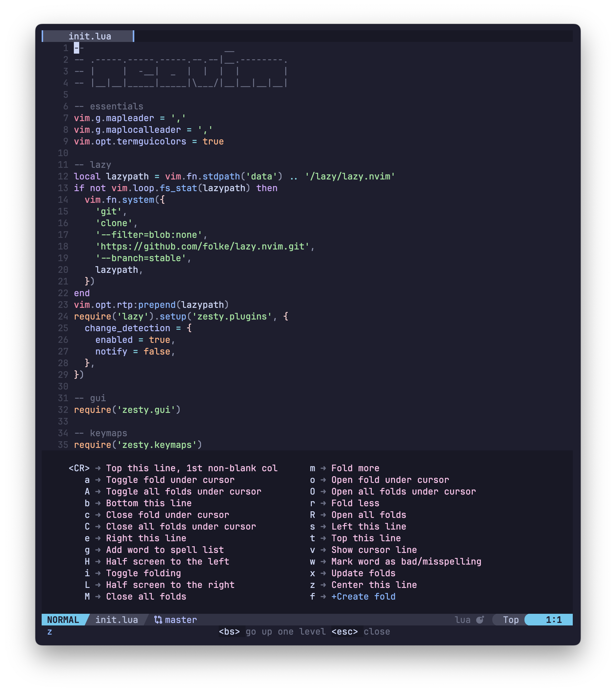Click the github lazy.nvim.git URL string
Screen dimensions: 616x692
coord(203,246)
